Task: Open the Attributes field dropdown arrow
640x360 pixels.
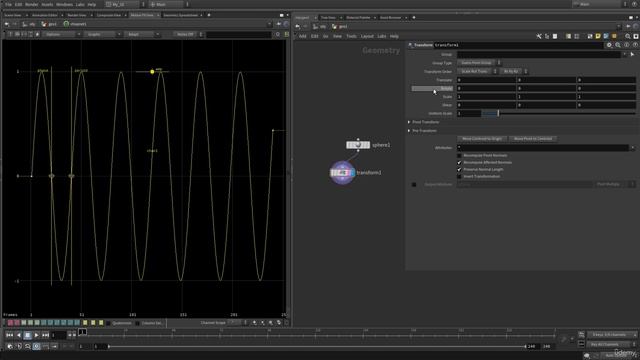Action: 633,147
